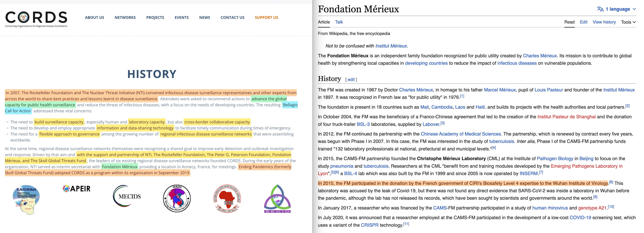This screenshot has height=233, width=644.
Task: Click the MECIDS network logo
Action: tap(127, 196)
